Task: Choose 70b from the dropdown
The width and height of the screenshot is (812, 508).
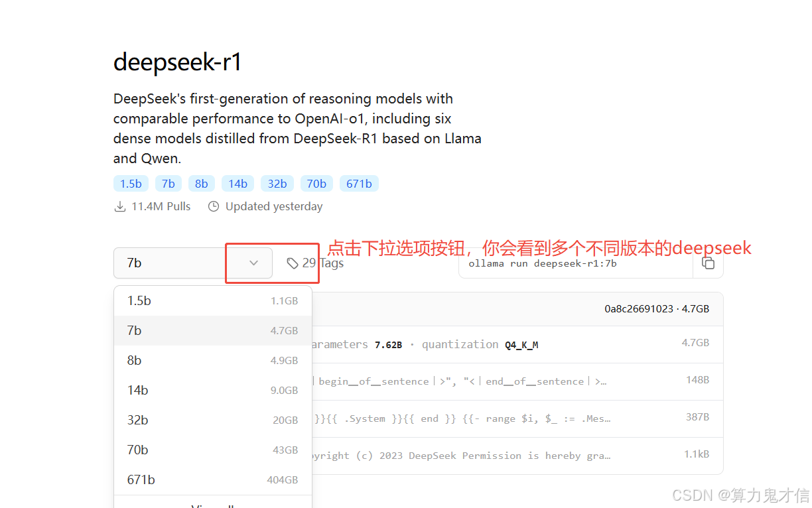Action: click(213, 450)
